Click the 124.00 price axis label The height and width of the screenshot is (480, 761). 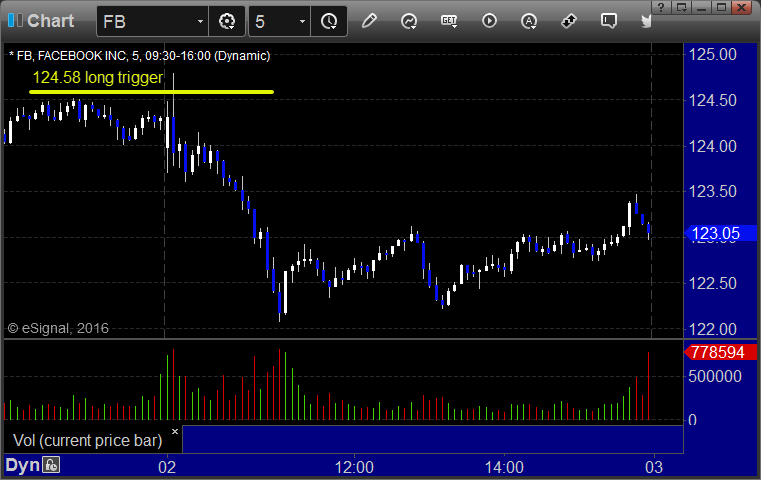click(x=712, y=146)
